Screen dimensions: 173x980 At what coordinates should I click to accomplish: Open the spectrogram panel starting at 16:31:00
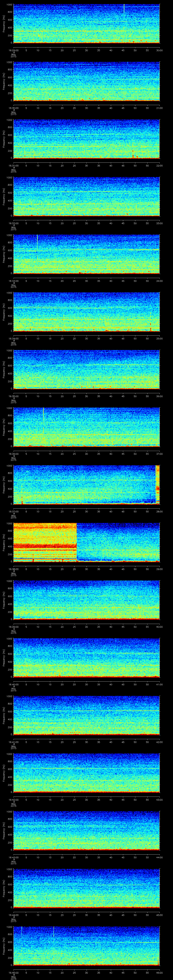tap(86, 139)
